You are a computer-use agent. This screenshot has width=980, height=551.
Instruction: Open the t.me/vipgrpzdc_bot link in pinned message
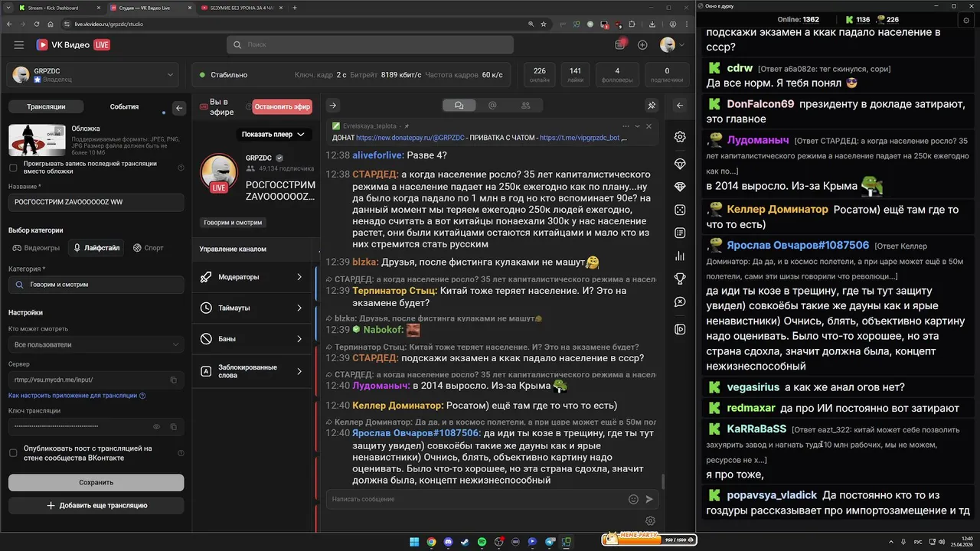(x=580, y=138)
